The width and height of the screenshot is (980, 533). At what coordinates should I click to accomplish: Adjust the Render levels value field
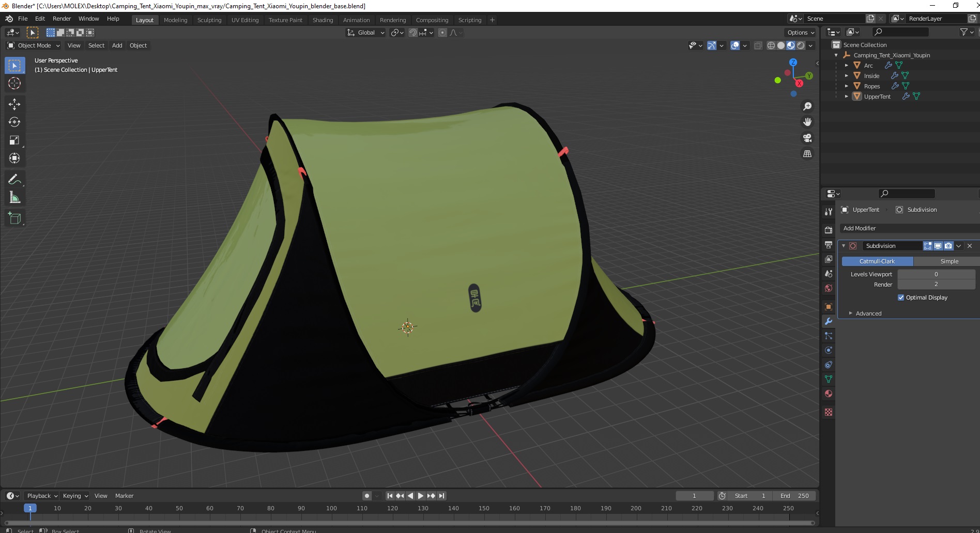(x=936, y=285)
